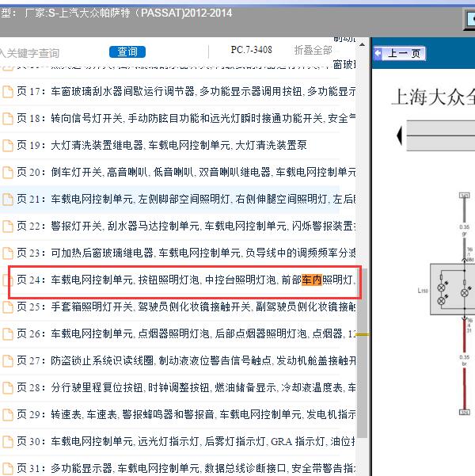Open page 30 high beam indicator entry
The image size is (475, 476).
coord(186,441)
